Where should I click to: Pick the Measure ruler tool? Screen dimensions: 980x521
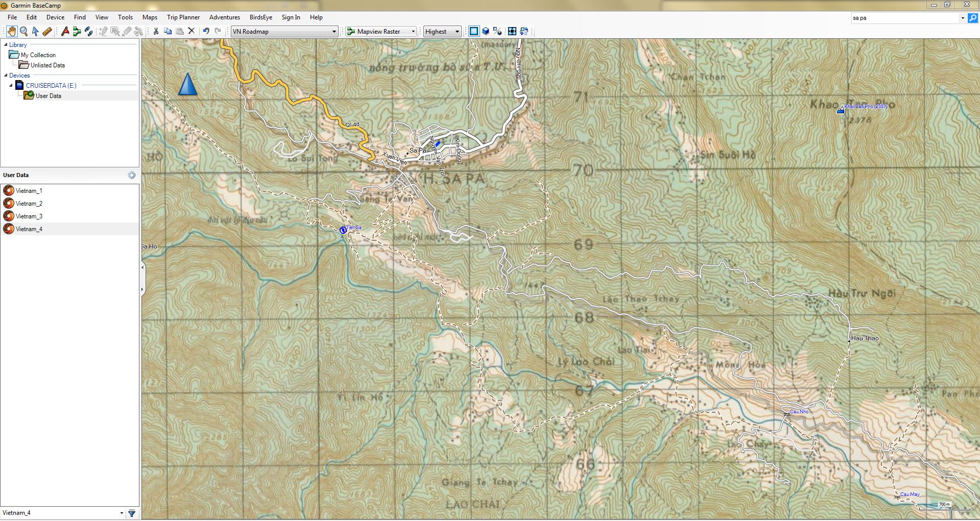pos(47,32)
